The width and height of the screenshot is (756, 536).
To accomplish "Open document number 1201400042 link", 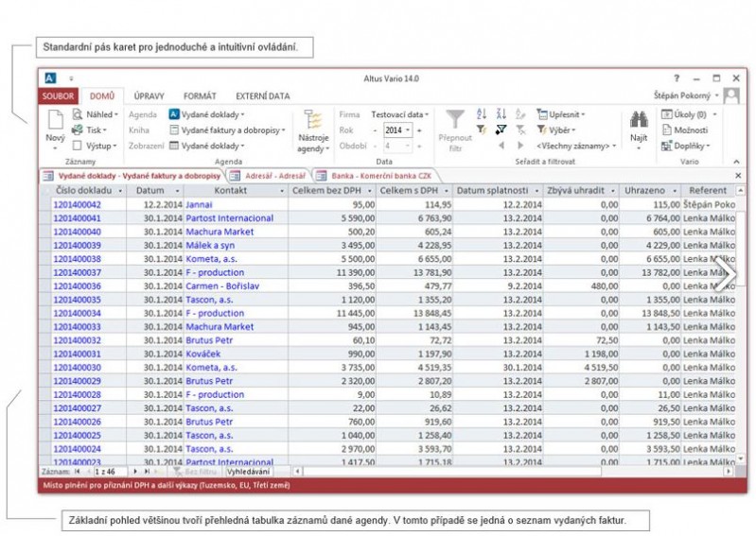I will tap(77, 204).
